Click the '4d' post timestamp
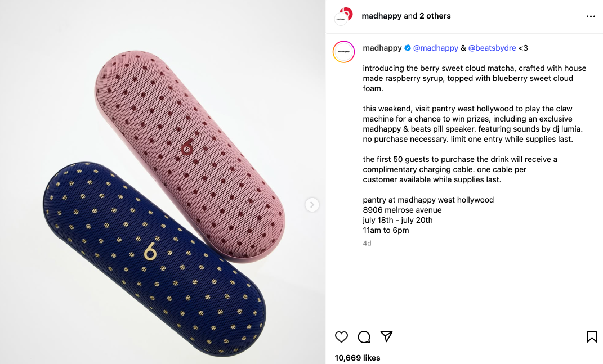 (x=367, y=243)
